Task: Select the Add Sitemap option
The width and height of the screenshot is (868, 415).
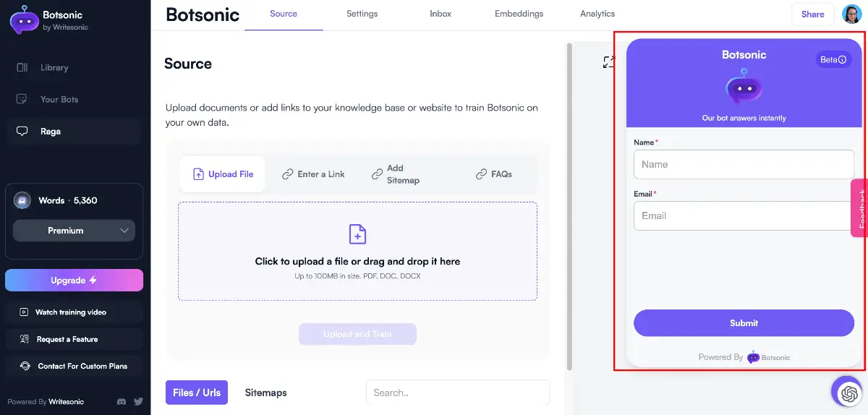Action: [396, 174]
